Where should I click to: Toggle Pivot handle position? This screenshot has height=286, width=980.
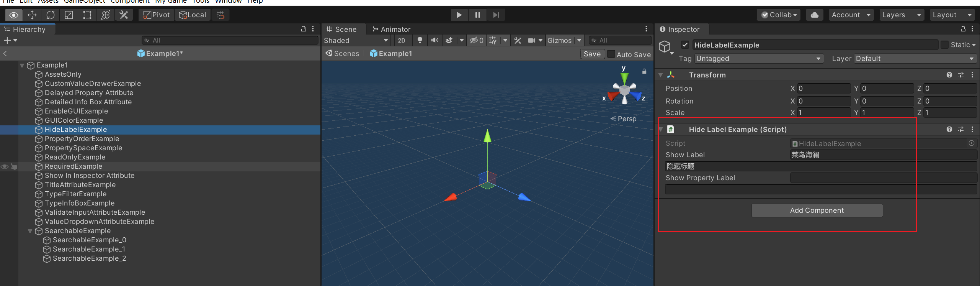(x=156, y=15)
